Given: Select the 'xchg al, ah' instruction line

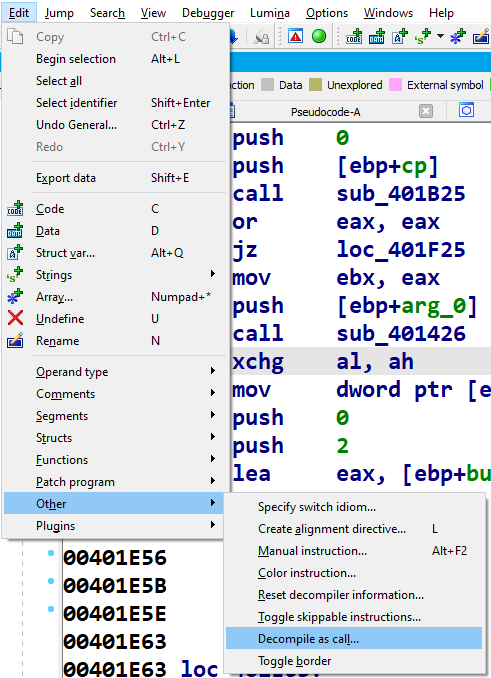Looking at the screenshot, I should (x=361, y=361).
